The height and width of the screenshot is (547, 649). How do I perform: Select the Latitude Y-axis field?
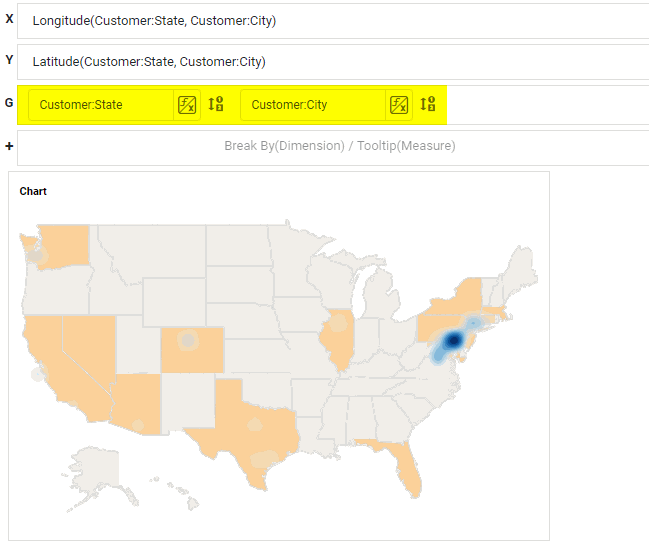pos(148,62)
